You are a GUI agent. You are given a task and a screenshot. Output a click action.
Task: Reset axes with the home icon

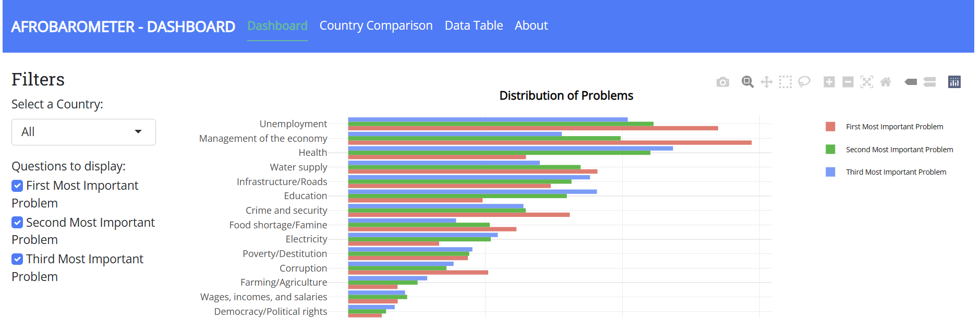tap(886, 82)
